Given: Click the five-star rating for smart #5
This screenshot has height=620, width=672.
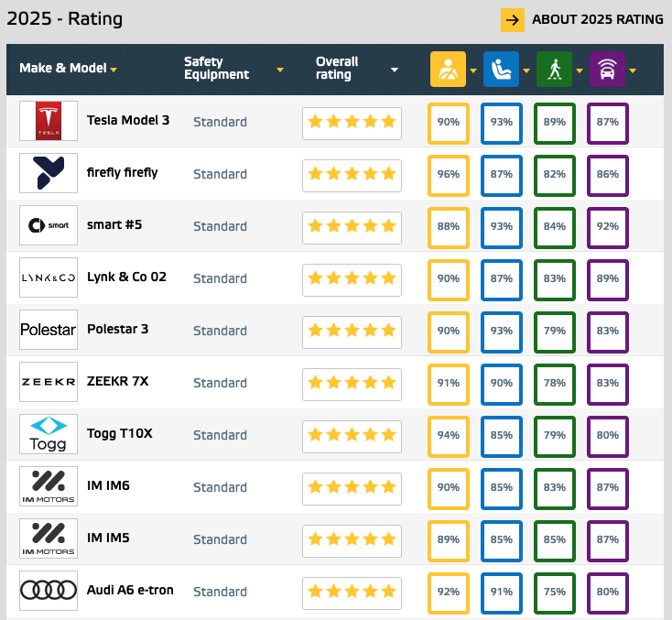Looking at the screenshot, I should (x=352, y=228).
